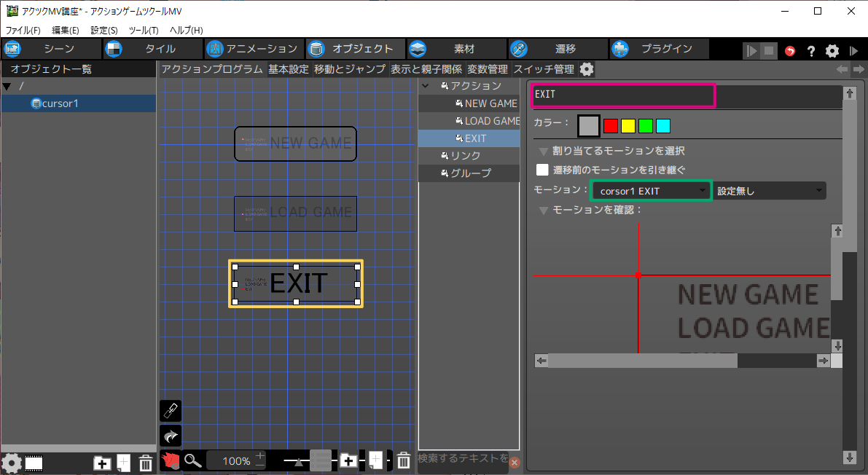Open the corsor1 EXIT motion dropdown
Viewport: 868px width, 475px height.
(651, 191)
